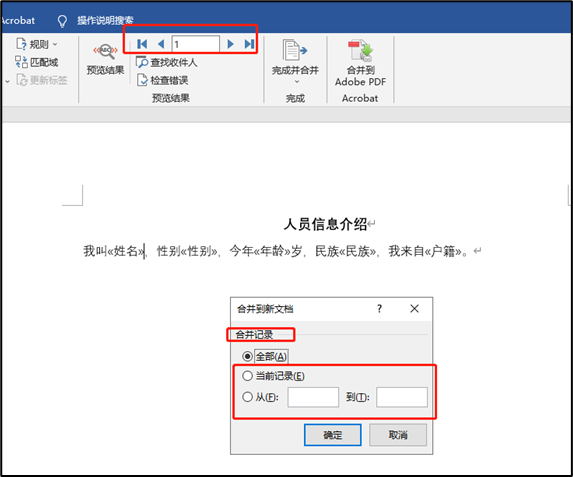The image size is (573, 477).
Task: Go to the first record arrow
Action: pyautogui.click(x=142, y=44)
